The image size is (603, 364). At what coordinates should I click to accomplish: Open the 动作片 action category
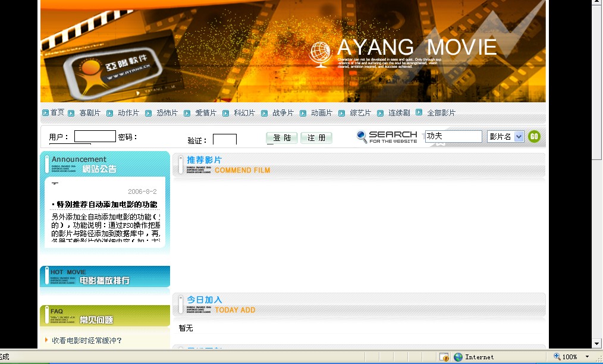click(x=128, y=113)
